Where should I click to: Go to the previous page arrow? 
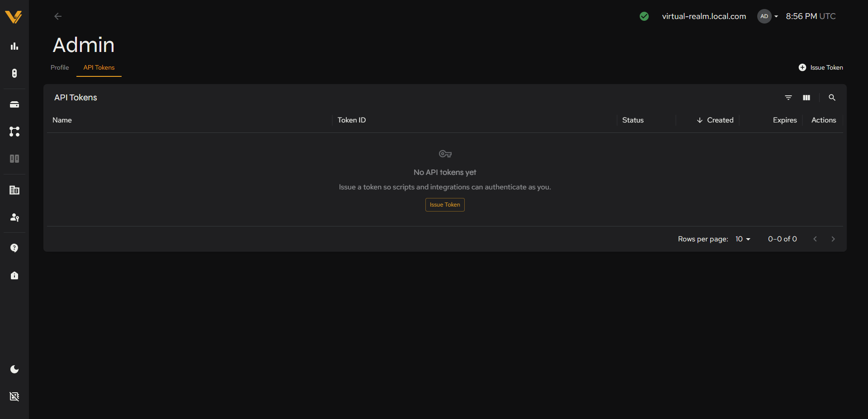click(x=815, y=239)
